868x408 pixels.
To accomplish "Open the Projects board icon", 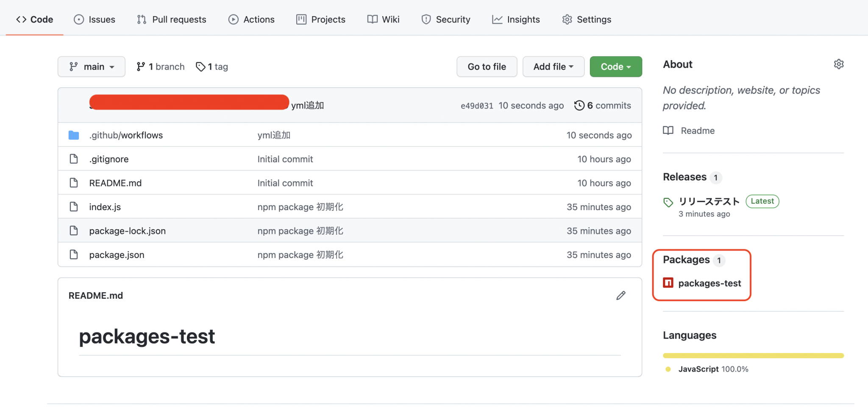I will pyautogui.click(x=301, y=19).
